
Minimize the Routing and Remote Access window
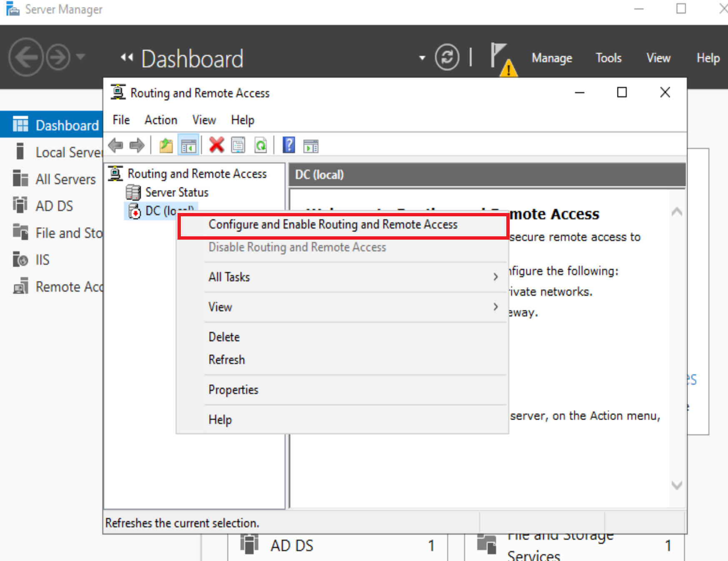(580, 92)
